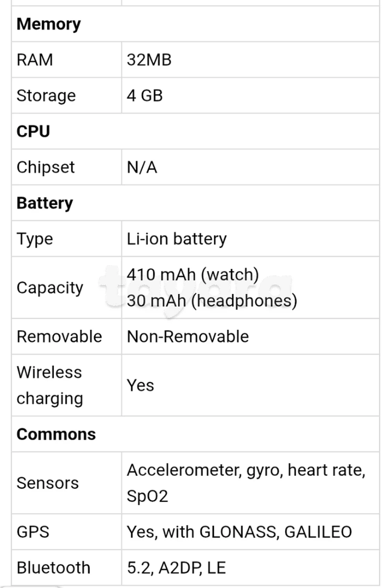Select the Wireless charging label

pyautogui.click(x=50, y=385)
